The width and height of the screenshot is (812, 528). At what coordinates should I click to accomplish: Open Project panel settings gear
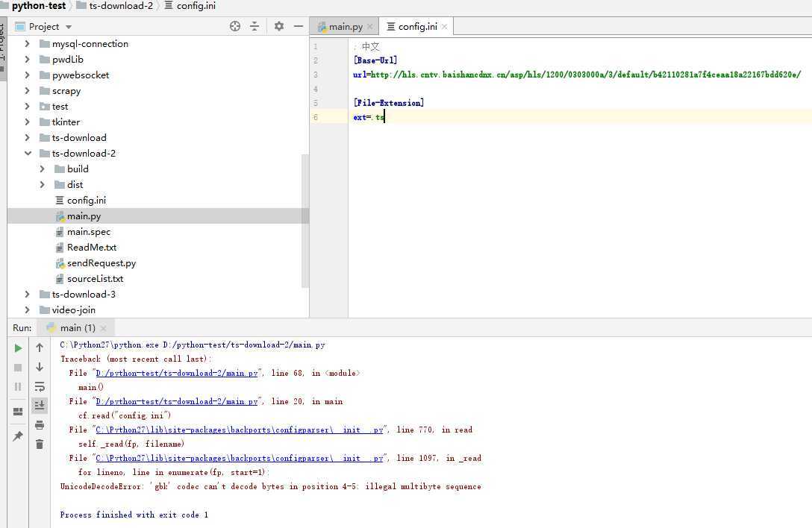pyautogui.click(x=279, y=26)
